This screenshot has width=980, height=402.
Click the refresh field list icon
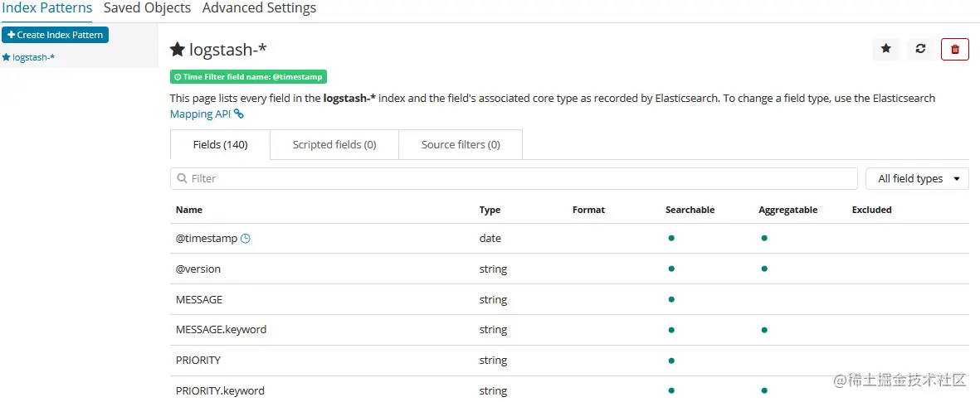(920, 50)
